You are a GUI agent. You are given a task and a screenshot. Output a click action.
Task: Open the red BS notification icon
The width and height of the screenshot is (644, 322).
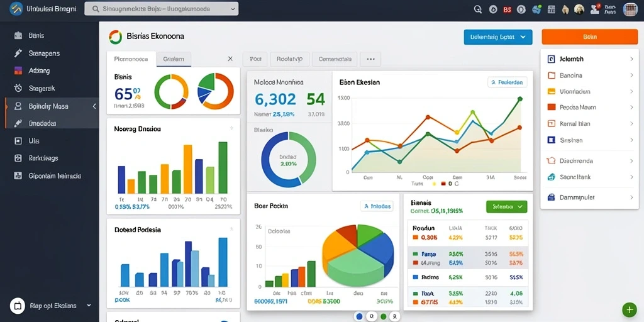(508, 9)
